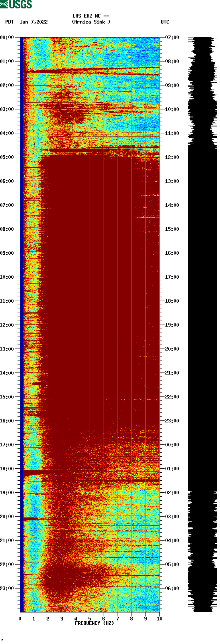Click the frequency axis tick '5'
This screenshot has height=644, width=220.
click(x=90, y=619)
